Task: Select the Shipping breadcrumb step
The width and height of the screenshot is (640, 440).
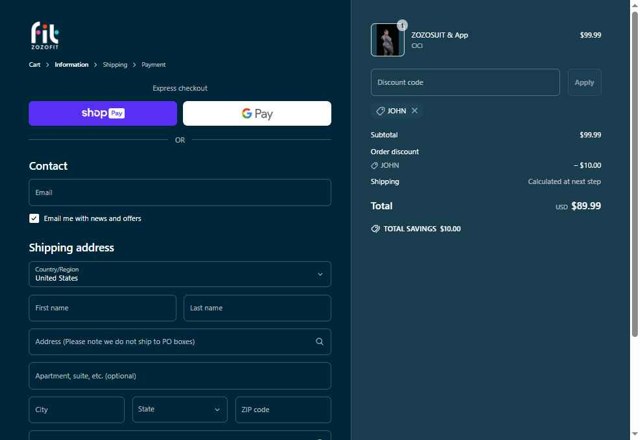Action: click(115, 64)
